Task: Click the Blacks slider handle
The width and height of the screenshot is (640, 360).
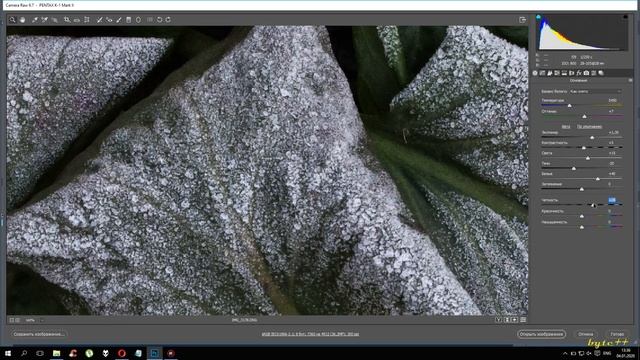Action: [x=582, y=189]
